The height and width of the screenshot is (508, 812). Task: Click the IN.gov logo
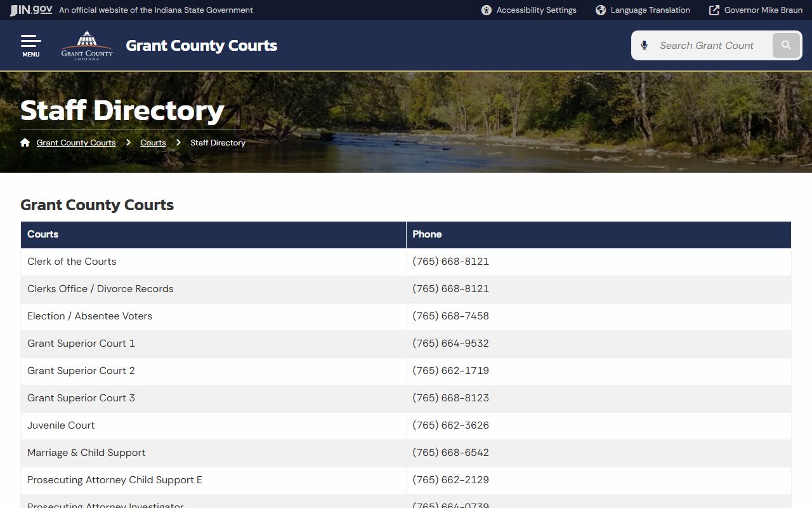pyautogui.click(x=31, y=10)
